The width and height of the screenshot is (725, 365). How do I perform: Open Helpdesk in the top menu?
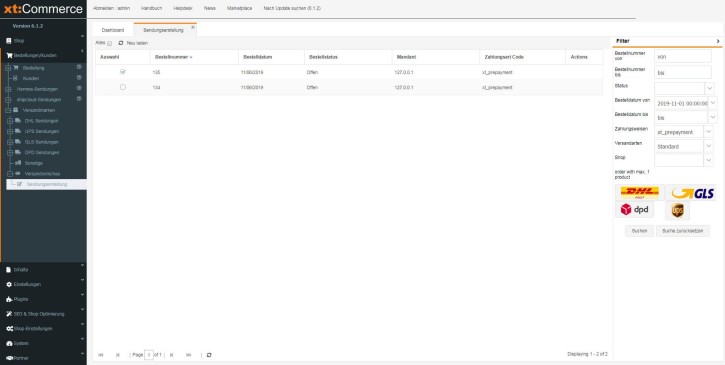(x=183, y=8)
